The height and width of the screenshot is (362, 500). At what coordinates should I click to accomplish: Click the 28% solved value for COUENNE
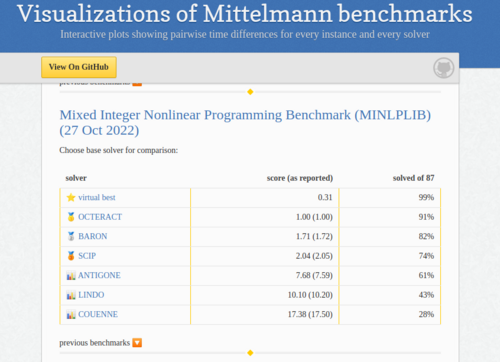point(426,314)
